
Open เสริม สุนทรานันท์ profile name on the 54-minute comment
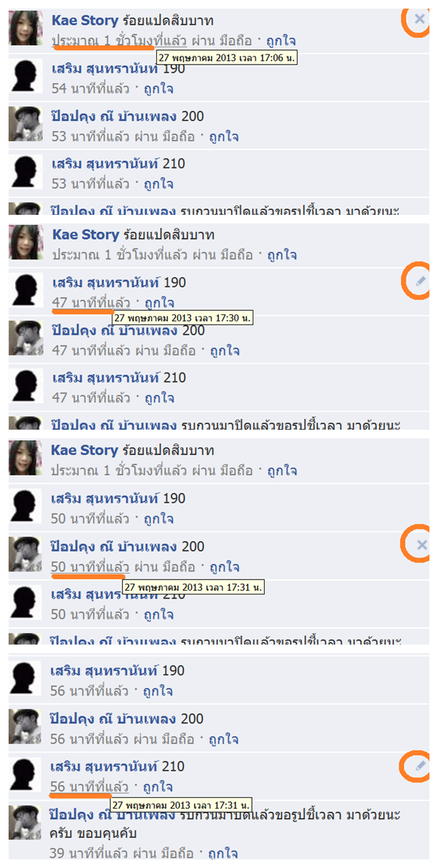click(x=106, y=68)
